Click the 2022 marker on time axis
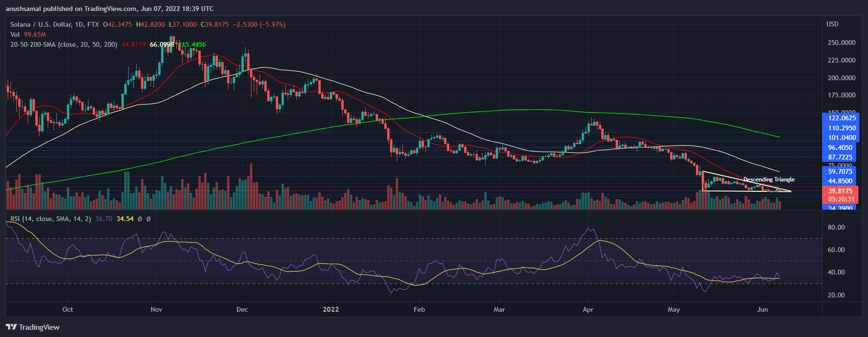Screen dimensions: 868x337 [x=331, y=309]
